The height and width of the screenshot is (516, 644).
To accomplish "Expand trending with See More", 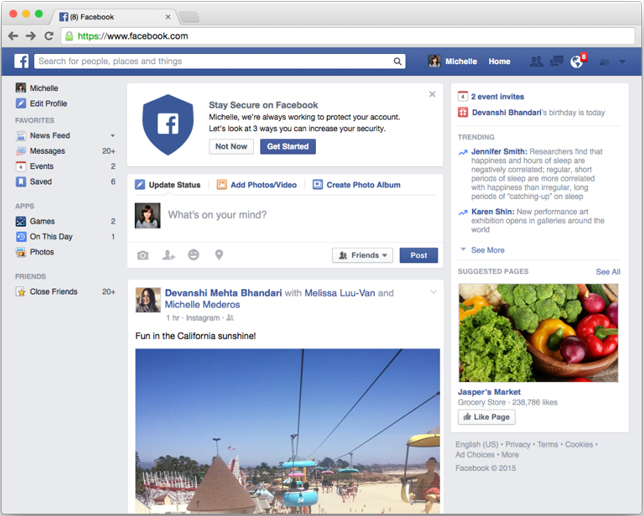I will [x=488, y=250].
